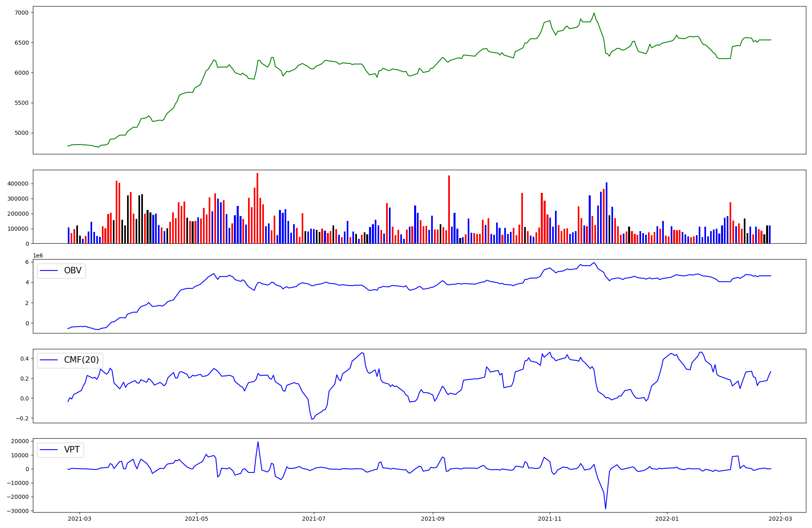Image resolution: width=812 pixels, height=528 pixels.
Task: Click the 5000 tick on price axis
Action: click(x=22, y=133)
